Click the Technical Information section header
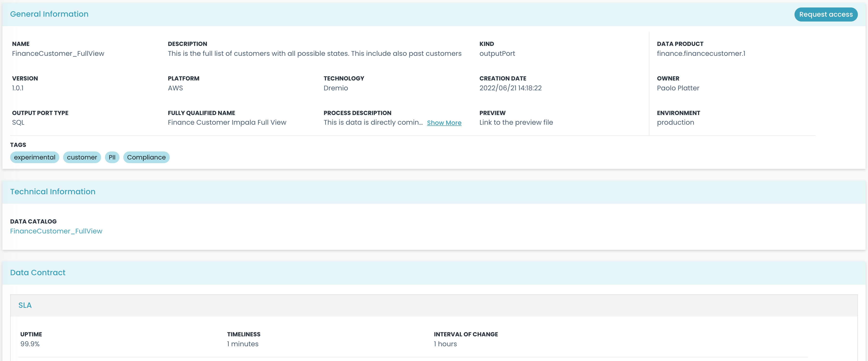 (52, 191)
